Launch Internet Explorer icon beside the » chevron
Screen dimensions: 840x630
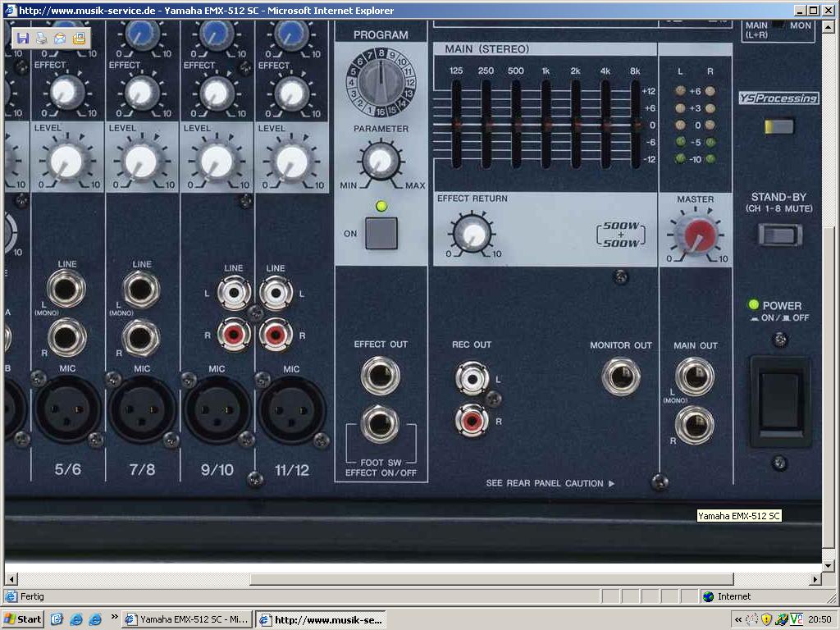(95, 619)
